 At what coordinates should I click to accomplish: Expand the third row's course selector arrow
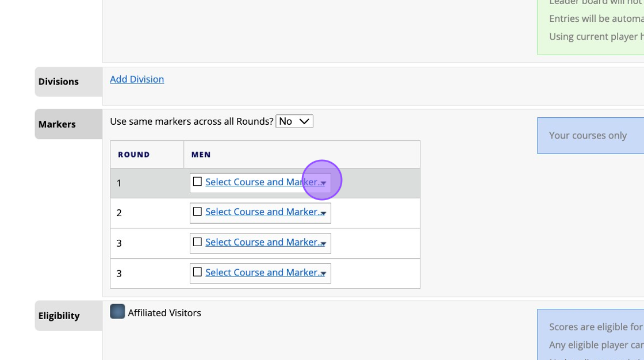click(324, 244)
